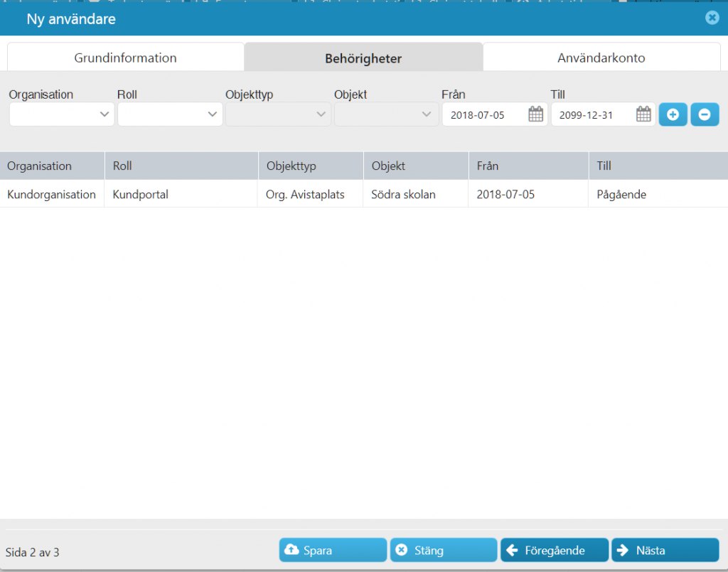Viewport: 728px width, 572px height.
Task: Select the Behörigheter tab
Action: pos(363,58)
